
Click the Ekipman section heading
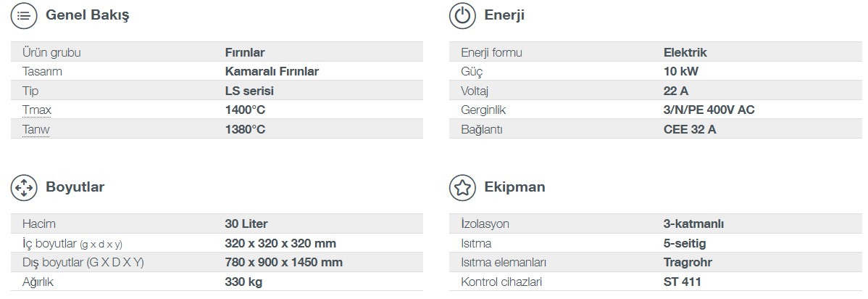pyautogui.click(x=514, y=187)
